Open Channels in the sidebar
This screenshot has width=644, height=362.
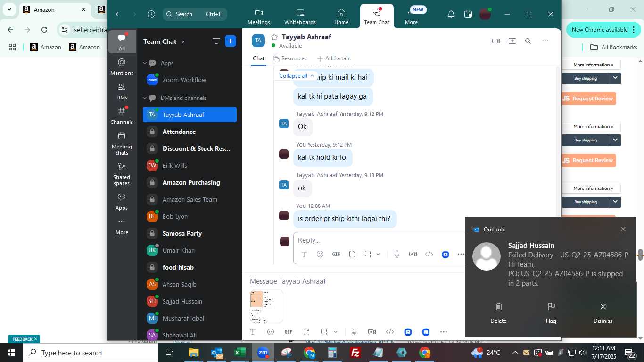122,116
